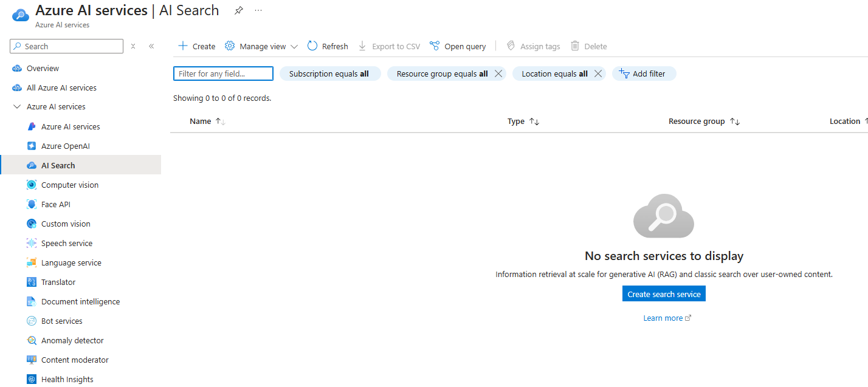Remove the Resource group filter

click(498, 74)
